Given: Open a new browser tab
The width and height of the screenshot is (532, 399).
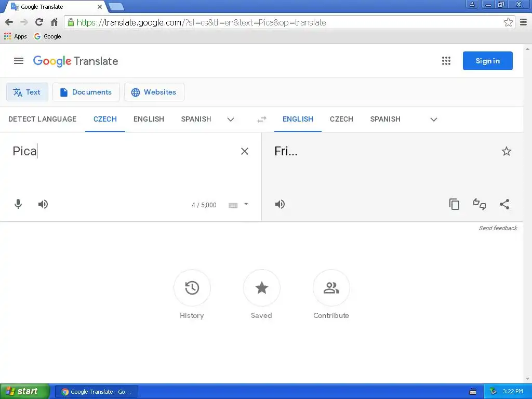Looking at the screenshot, I should pyautogui.click(x=116, y=7).
